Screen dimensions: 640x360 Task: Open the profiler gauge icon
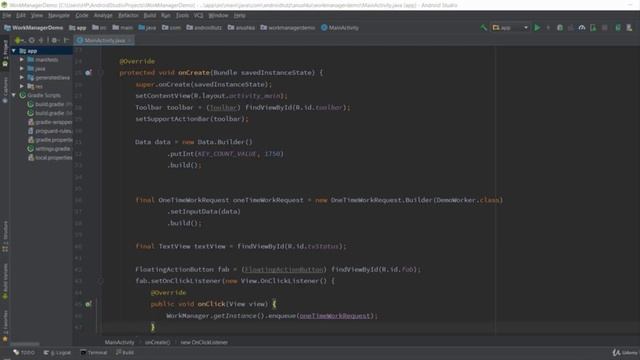(x=582, y=28)
